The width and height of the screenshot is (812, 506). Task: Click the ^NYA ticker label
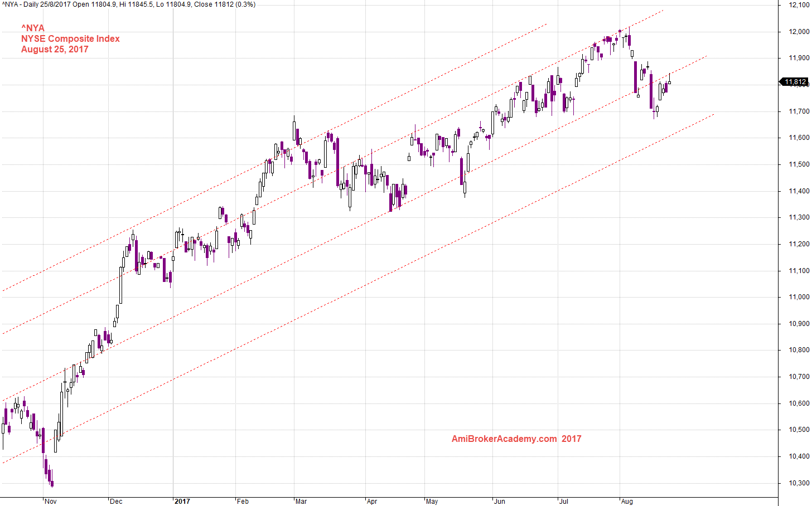tap(33, 28)
